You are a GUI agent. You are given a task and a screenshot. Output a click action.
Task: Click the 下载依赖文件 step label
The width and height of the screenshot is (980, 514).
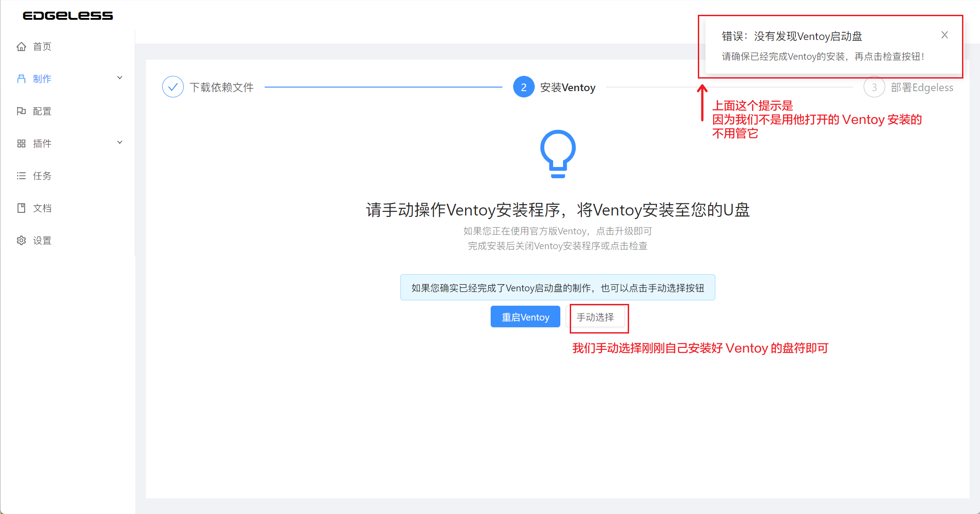point(222,87)
